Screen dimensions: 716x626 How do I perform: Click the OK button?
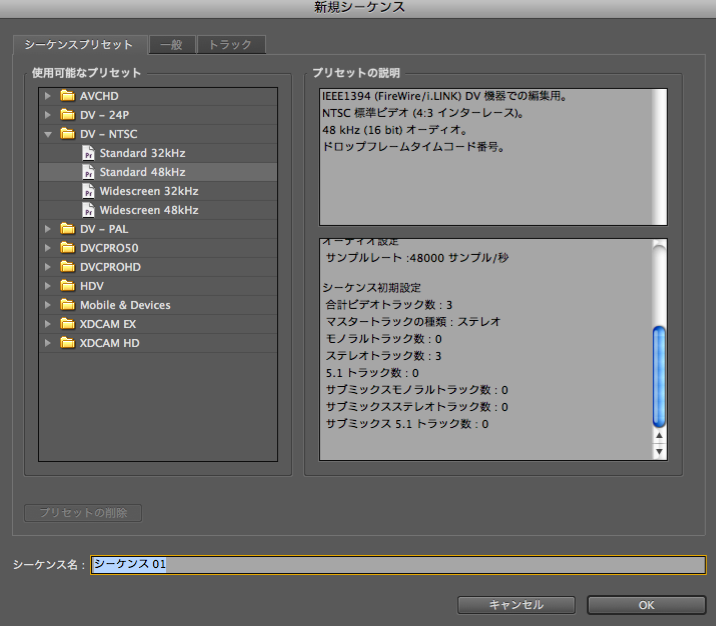647,605
